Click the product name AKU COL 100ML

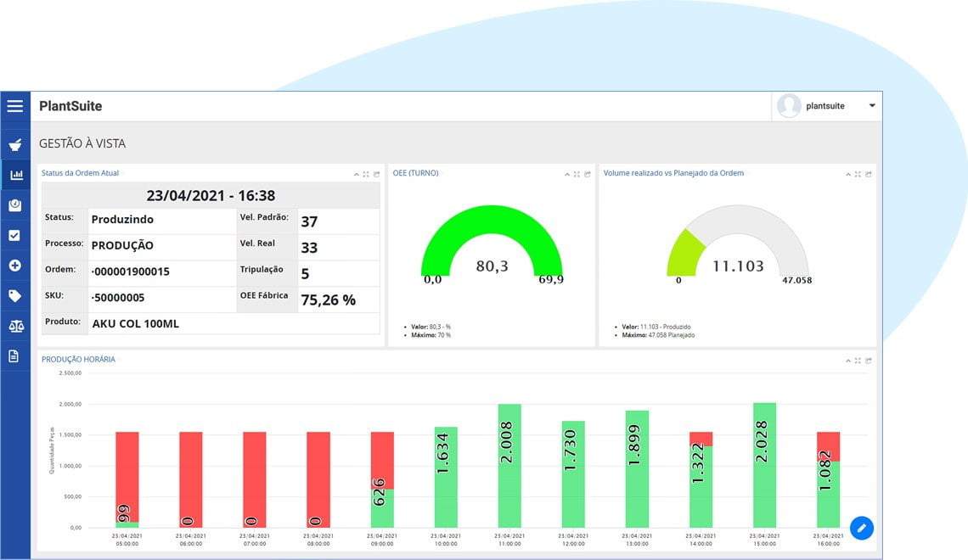pyautogui.click(x=135, y=323)
